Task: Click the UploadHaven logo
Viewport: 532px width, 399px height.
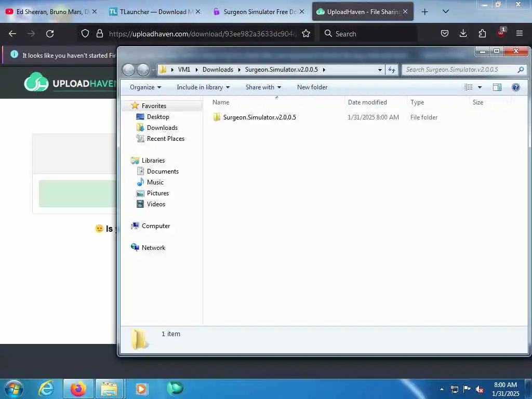Action: pos(70,83)
